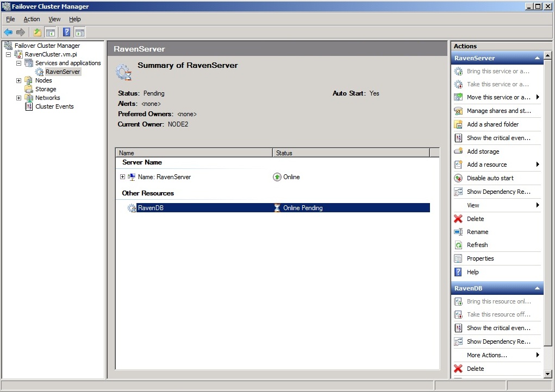Click the blue Help toolbar icon
Image resolution: width=555 pixels, height=392 pixels.
(x=66, y=33)
